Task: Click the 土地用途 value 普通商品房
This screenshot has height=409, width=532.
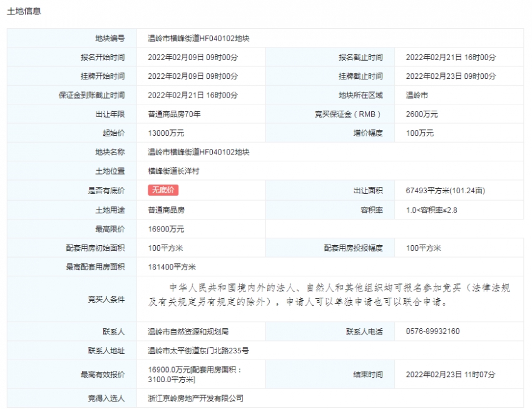Action: pyautogui.click(x=166, y=210)
